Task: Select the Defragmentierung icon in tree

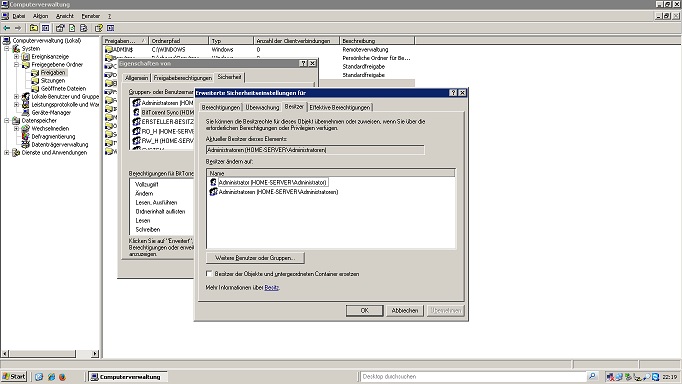Action: (26, 137)
